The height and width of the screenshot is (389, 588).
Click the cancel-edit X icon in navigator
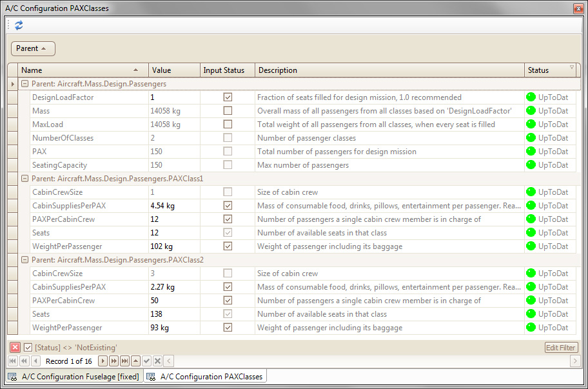pos(157,361)
